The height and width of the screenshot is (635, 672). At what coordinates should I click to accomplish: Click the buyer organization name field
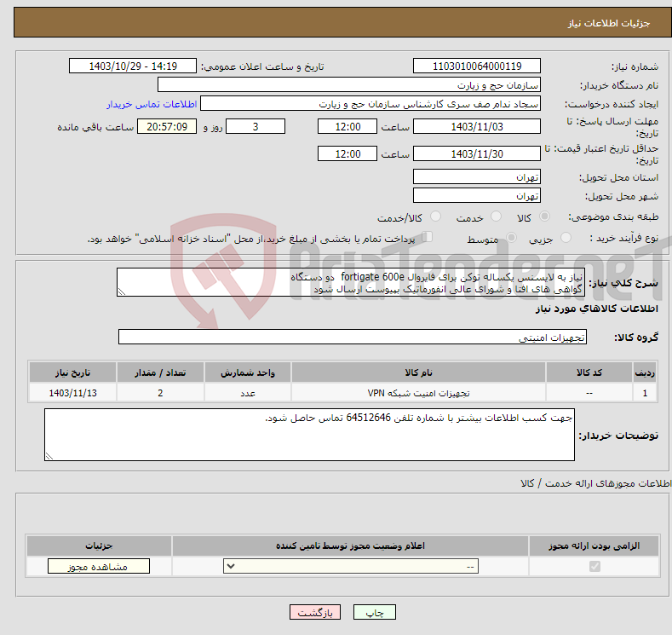click(349, 85)
